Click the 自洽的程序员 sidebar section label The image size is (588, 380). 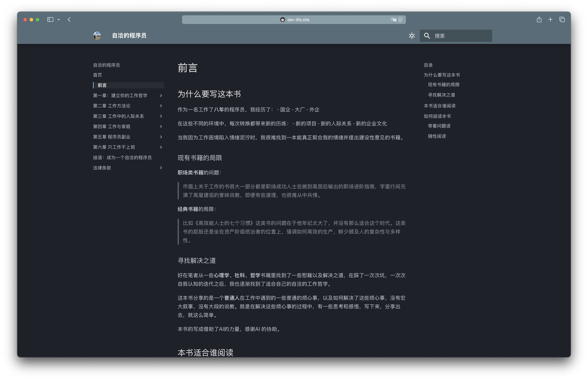[x=106, y=65]
